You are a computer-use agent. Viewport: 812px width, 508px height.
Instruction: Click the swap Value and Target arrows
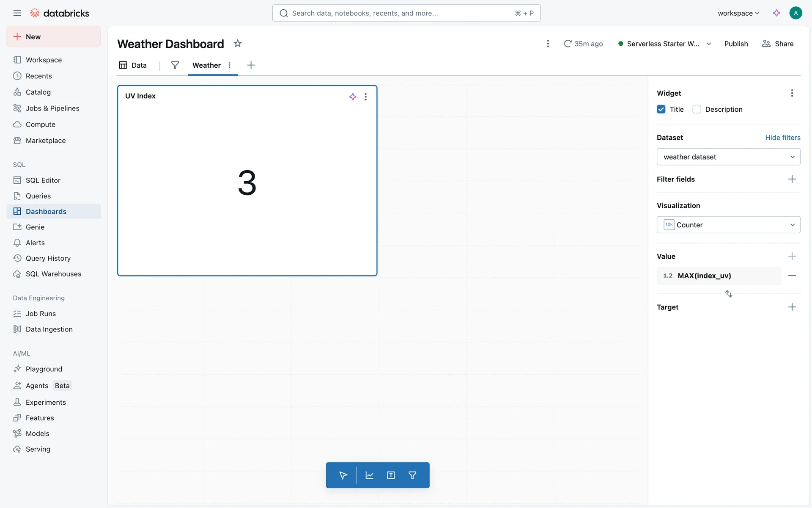(728, 293)
